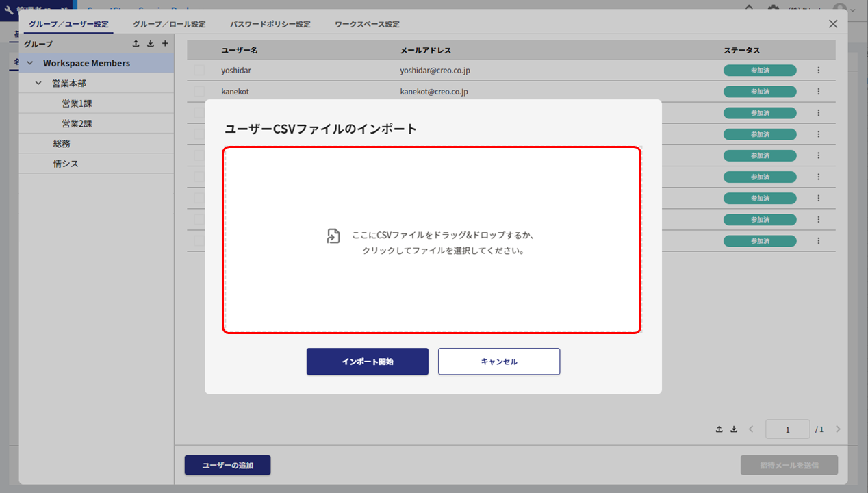Tick the checkbox for user yoshidar

click(x=199, y=70)
